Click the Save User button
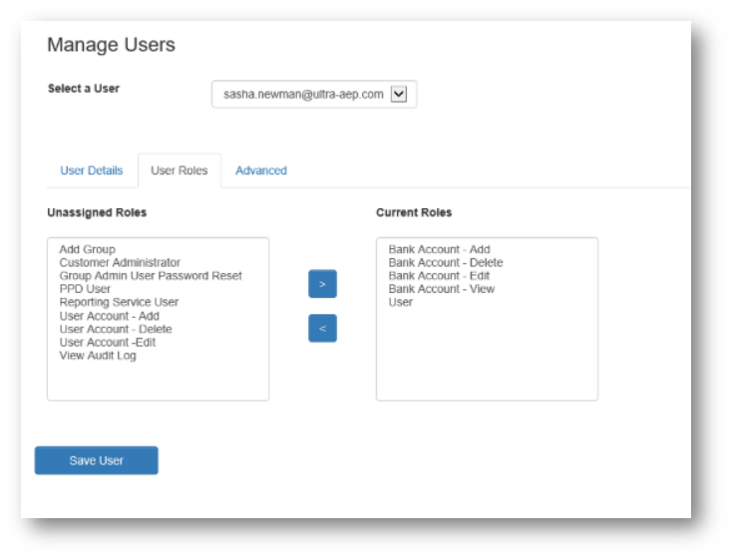 (x=97, y=460)
